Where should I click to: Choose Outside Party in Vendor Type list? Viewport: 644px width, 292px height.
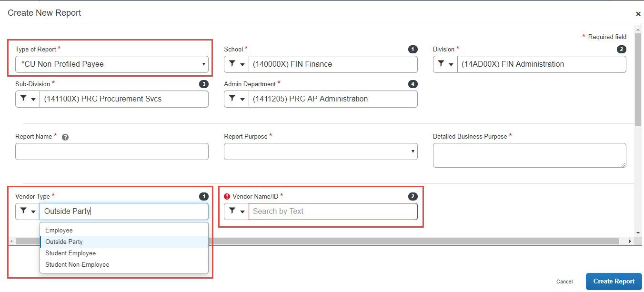64,242
